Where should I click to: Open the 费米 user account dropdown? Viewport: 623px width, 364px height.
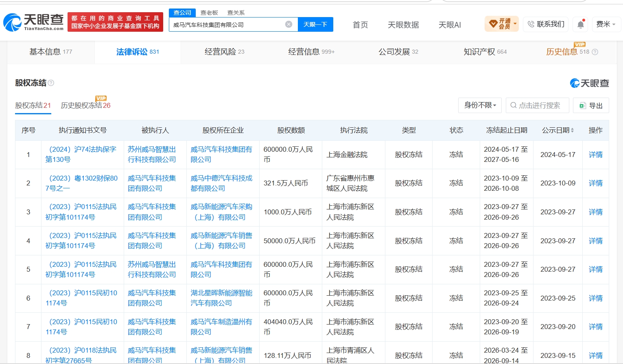(606, 24)
